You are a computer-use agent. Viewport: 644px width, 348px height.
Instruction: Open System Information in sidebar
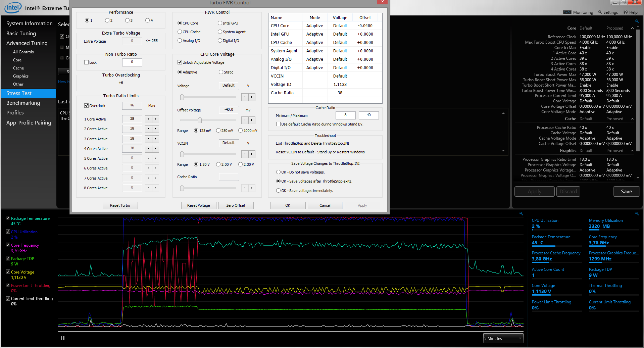29,23
